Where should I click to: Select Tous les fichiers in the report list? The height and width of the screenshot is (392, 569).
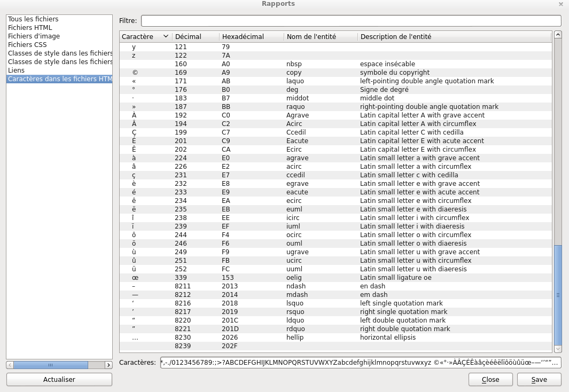click(x=33, y=19)
